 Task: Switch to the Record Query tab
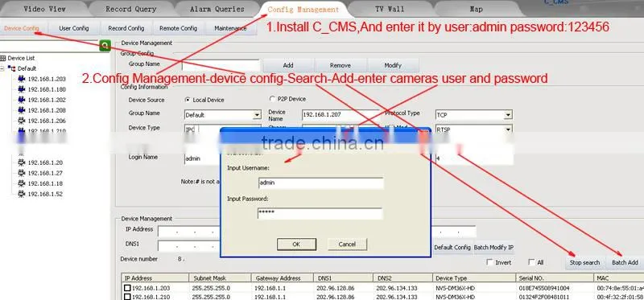click(131, 9)
